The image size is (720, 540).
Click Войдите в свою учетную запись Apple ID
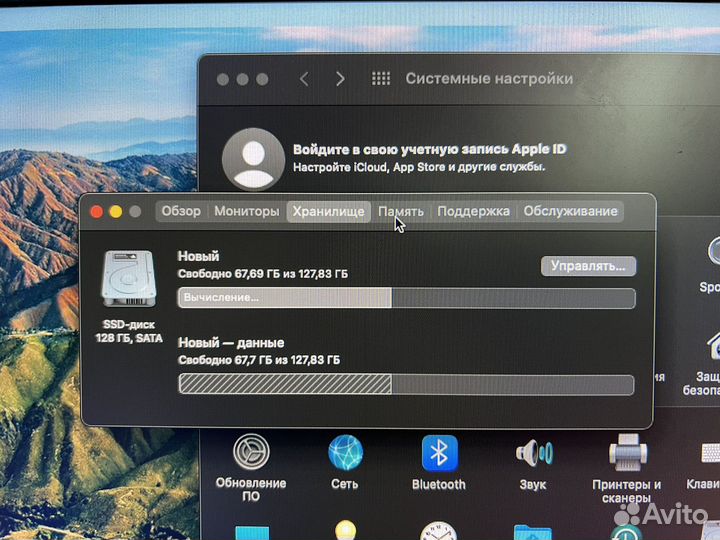click(429, 149)
